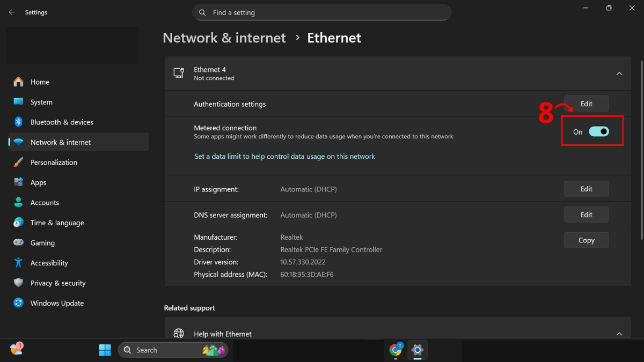Edit the Authentication settings
This screenshot has width=644, height=362.
tap(586, 103)
